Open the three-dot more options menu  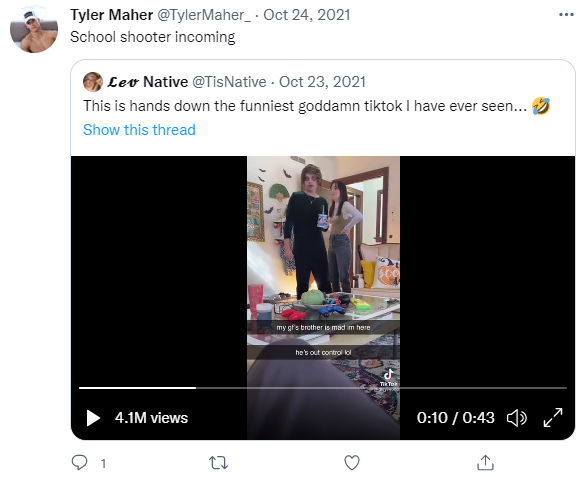pos(566,15)
